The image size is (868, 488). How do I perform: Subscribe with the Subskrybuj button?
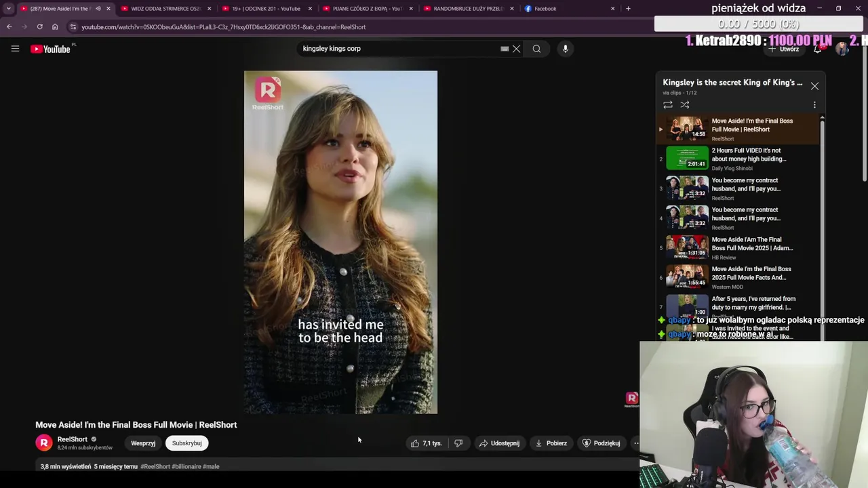(187, 443)
